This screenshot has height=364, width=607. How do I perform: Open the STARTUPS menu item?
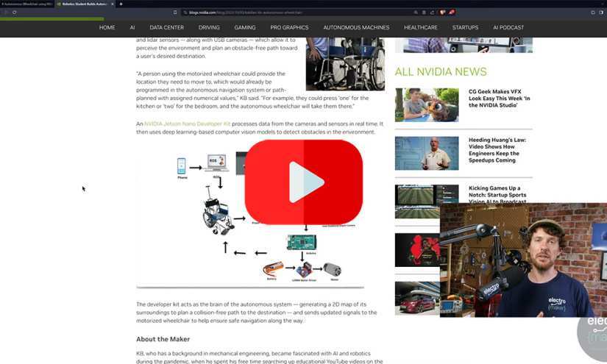click(465, 27)
